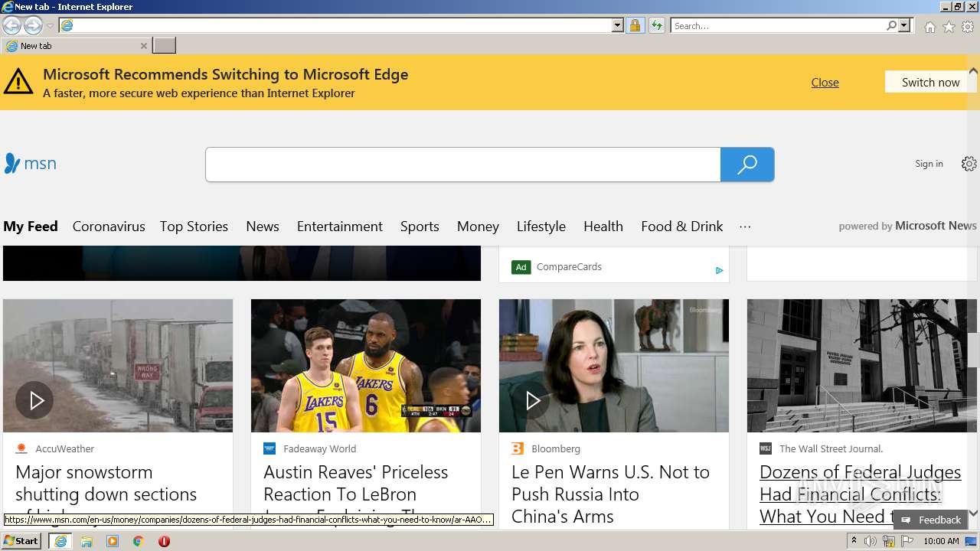Click The Wall Street Journal source label
The height and width of the screenshot is (551, 980).
pyautogui.click(x=831, y=448)
